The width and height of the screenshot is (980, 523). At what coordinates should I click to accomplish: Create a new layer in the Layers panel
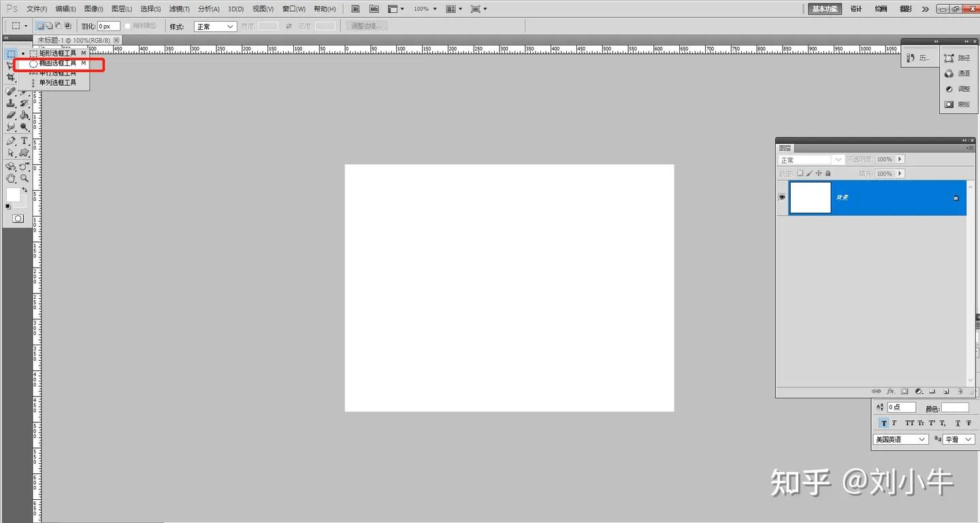(x=946, y=391)
